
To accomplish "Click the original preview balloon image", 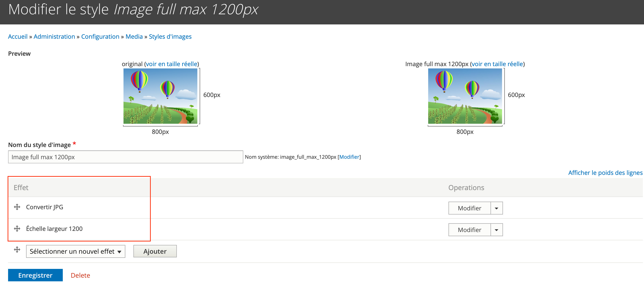I will [160, 96].
